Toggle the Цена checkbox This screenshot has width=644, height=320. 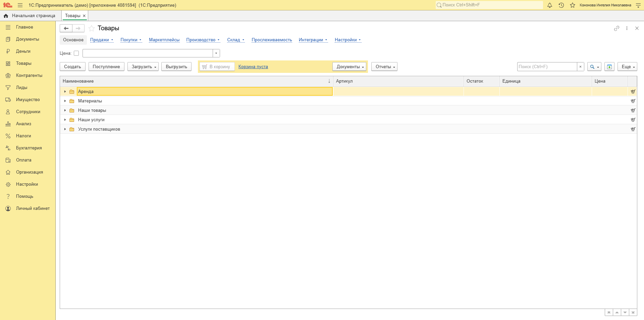coord(76,53)
